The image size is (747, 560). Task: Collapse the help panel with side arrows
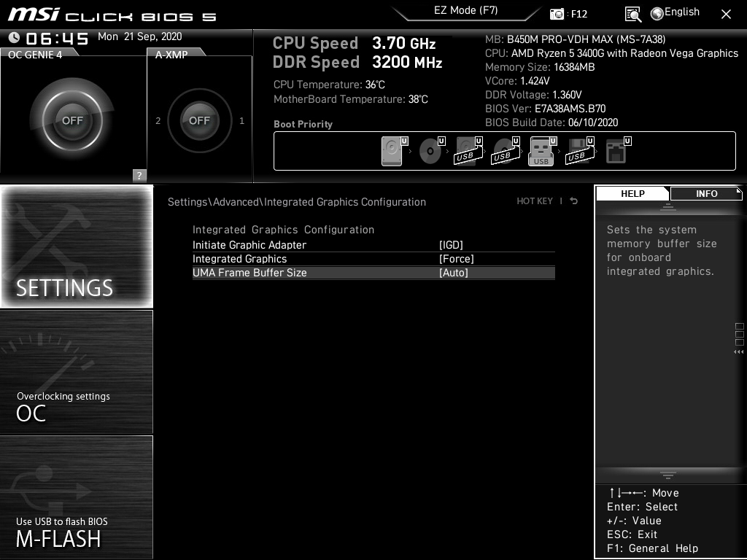coord(738,352)
